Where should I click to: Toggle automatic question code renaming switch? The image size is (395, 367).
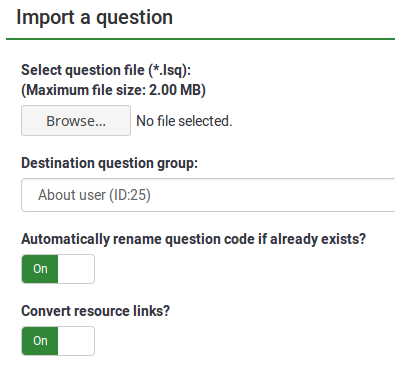[x=58, y=269]
